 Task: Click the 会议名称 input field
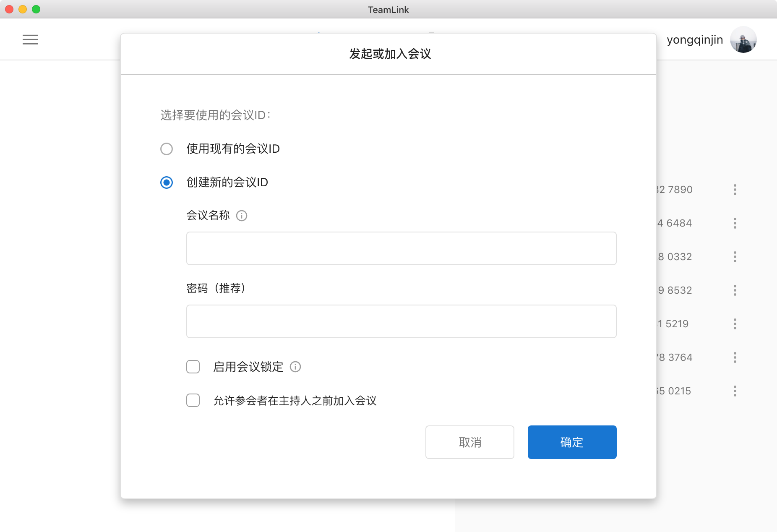(x=401, y=248)
